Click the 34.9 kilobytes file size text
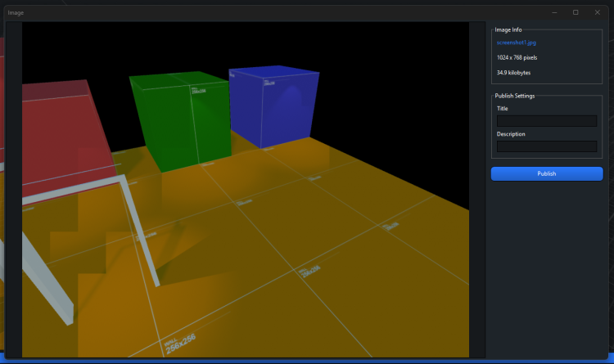The height and width of the screenshot is (364, 614). [513, 73]
